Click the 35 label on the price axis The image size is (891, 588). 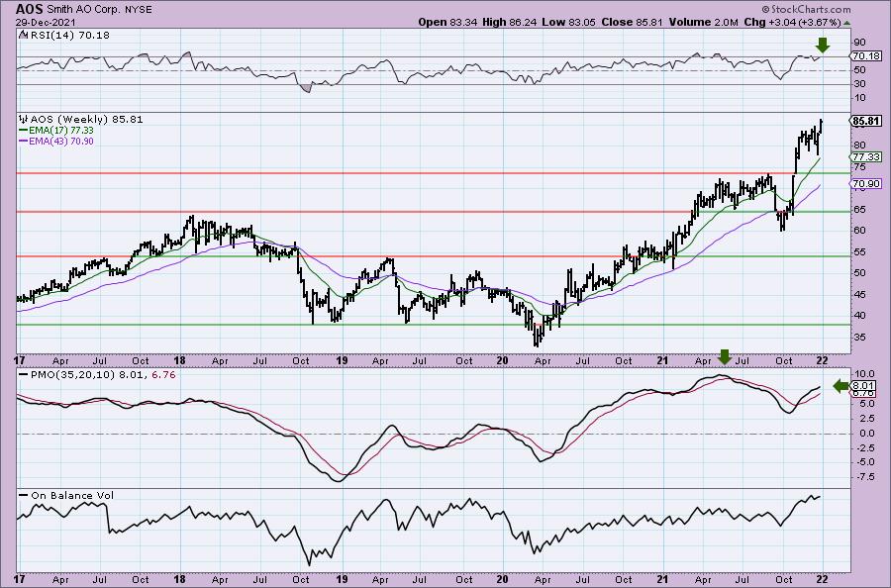coord(859,337)
